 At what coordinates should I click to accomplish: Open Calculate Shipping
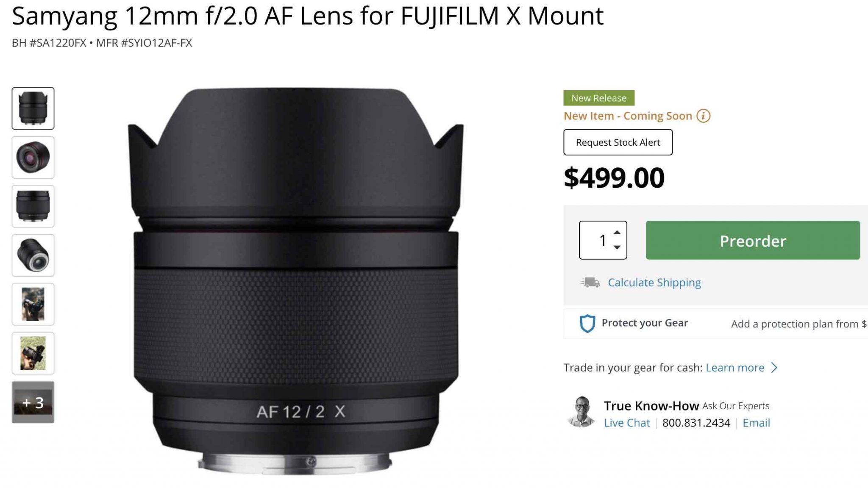pos(654,282)
